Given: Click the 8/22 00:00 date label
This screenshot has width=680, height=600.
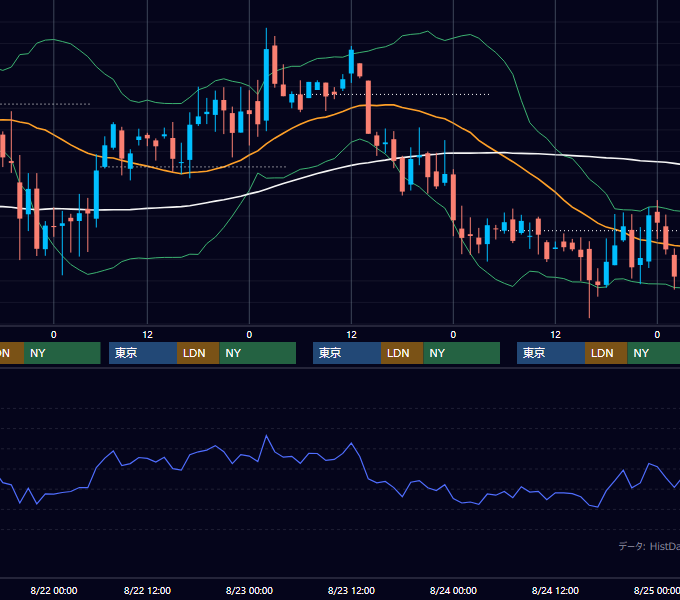Looking at the screenshot, I should click(54, 590).
